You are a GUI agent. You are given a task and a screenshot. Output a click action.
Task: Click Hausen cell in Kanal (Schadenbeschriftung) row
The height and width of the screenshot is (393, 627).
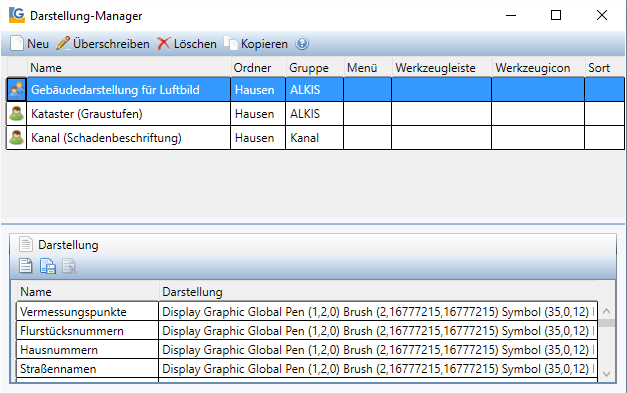(x=258, y=138)
